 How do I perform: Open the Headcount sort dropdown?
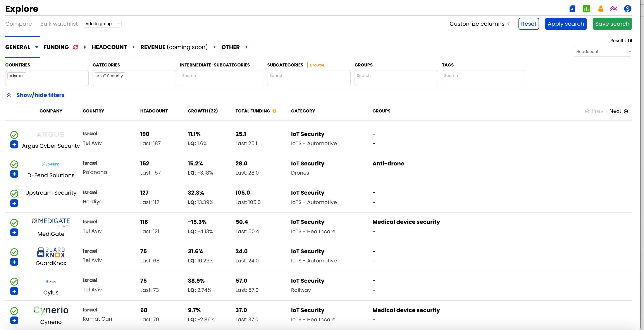[x=602, y=52]
